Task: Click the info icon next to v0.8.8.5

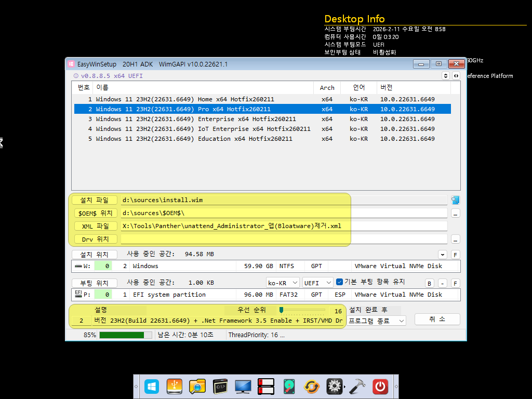Action: (76, 76)
